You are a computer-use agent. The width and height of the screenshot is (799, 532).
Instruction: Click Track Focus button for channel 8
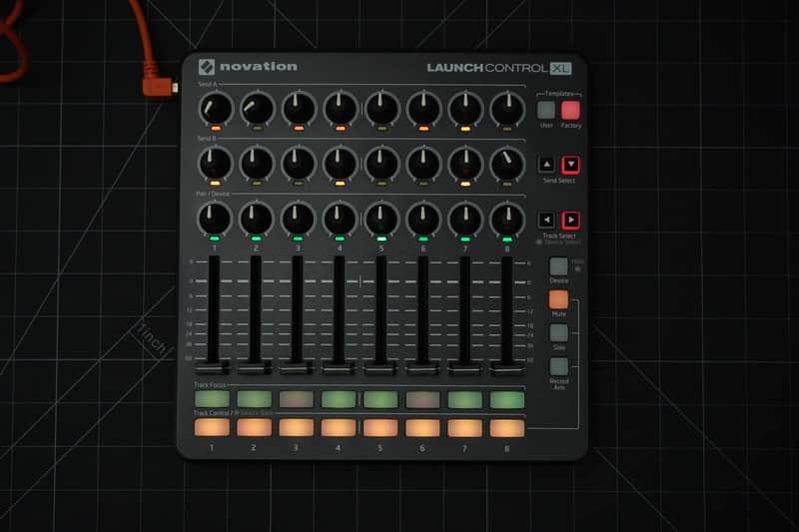click(x=507, y=399)
